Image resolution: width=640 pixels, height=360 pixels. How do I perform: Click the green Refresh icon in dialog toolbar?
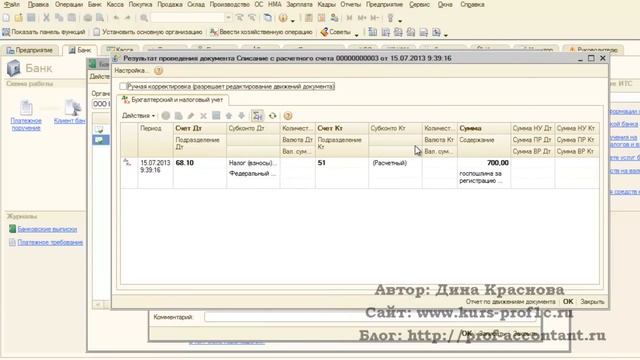(x=273, y=116)
